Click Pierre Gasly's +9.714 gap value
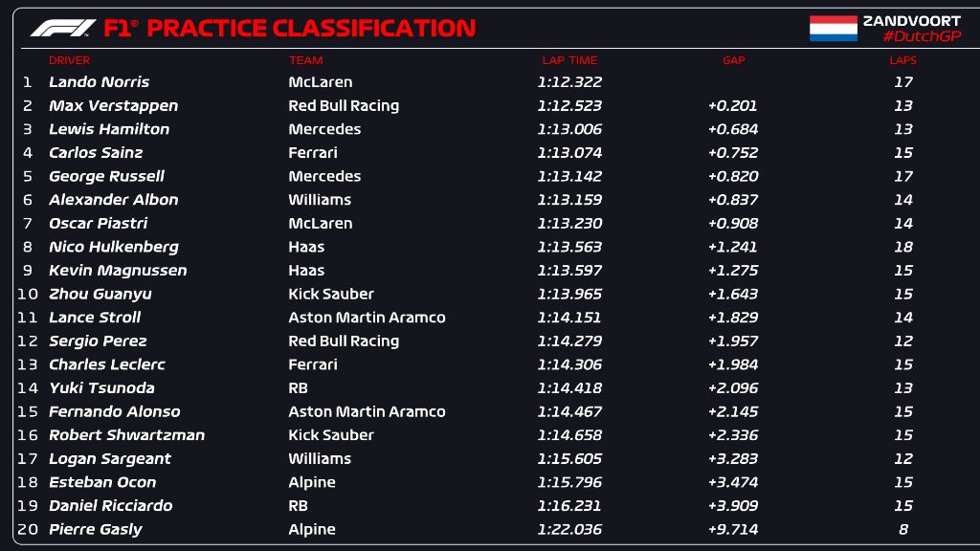 click(x=732, y=529)
